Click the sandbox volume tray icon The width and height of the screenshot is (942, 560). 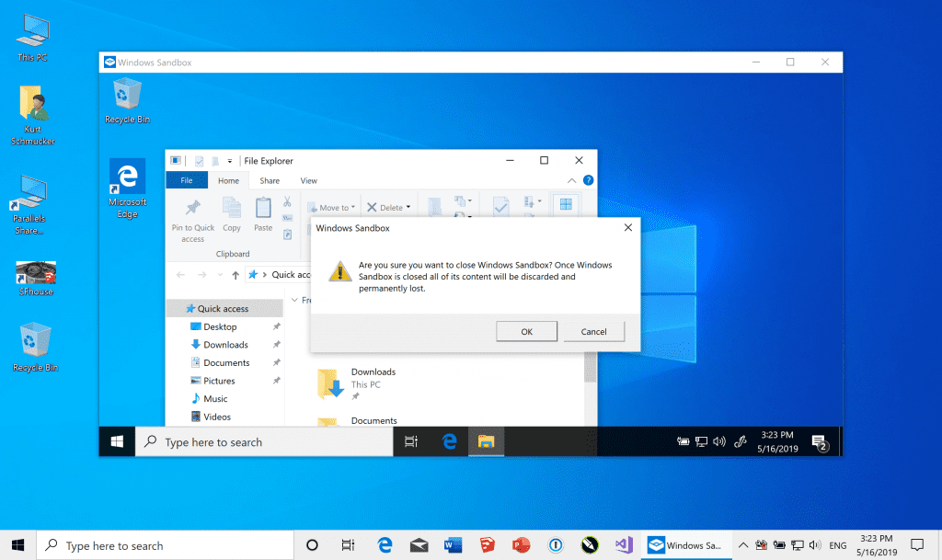719,441
